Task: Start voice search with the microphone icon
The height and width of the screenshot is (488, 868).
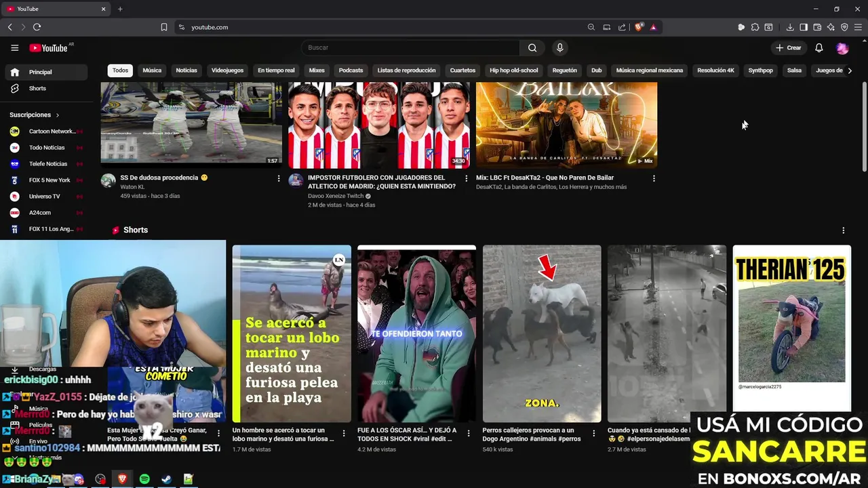Action: pyautogui.click(x=559, y=47)
